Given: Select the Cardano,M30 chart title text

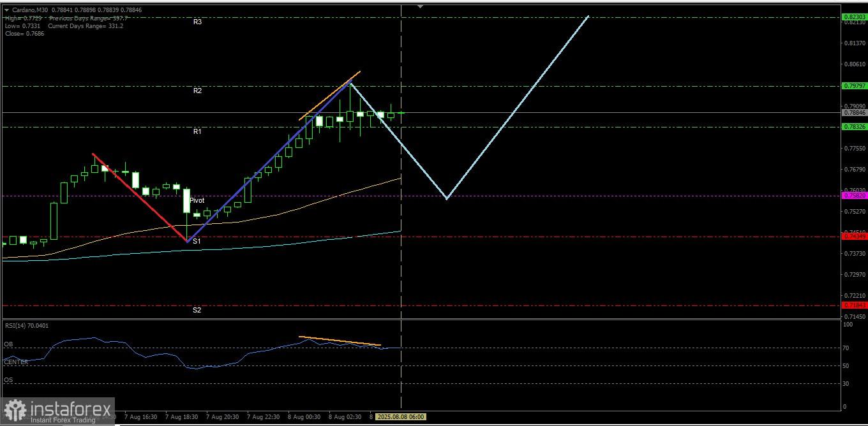Looking at the screenshot, I should [x=30, y=10].
